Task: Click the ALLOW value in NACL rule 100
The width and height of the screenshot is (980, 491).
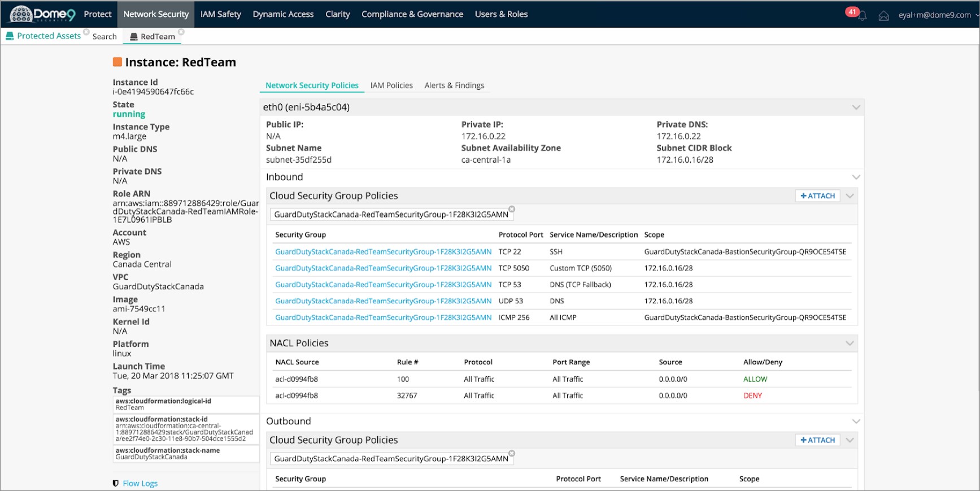Action: (x=755, y=379)
